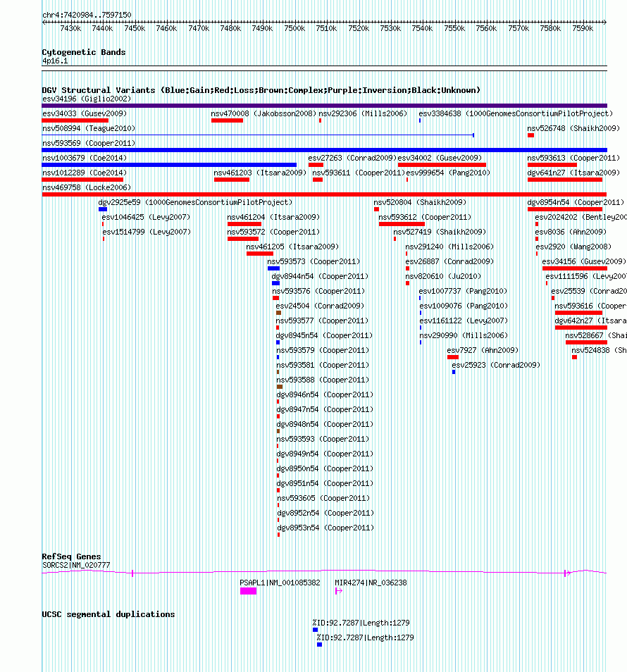Select the second %ID:92.7287 duplication blue box
This screenshot has width=627, height=672.
[x=319, y=645]
